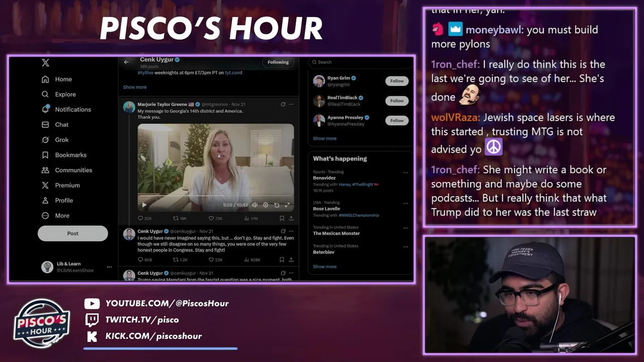Open #NWSLChampionship hashtag link
The image size is (644, 362).
pyautogui.click(x=359, y=215)
